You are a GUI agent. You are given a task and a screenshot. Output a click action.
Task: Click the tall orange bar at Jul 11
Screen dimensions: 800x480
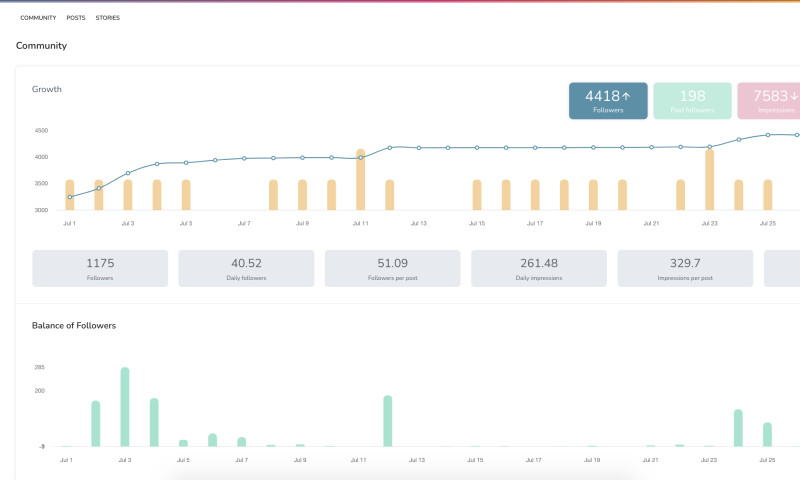360,182
